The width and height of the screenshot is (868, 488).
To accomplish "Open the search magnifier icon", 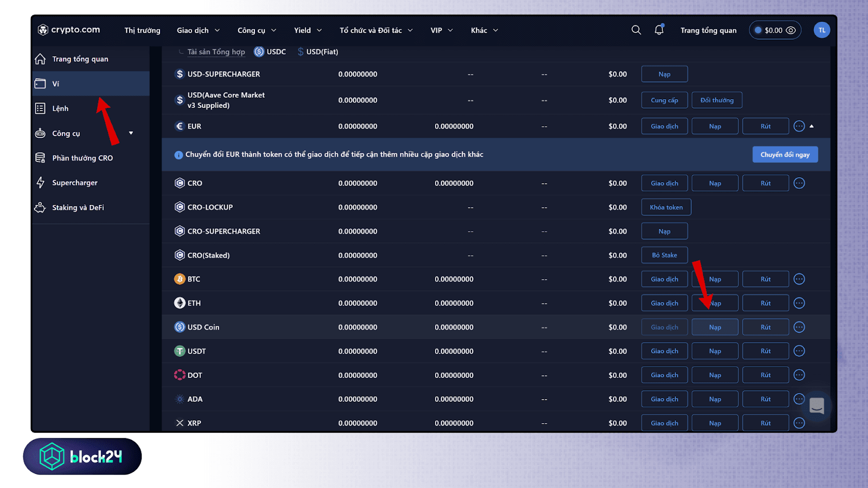I will pos(636,30).
